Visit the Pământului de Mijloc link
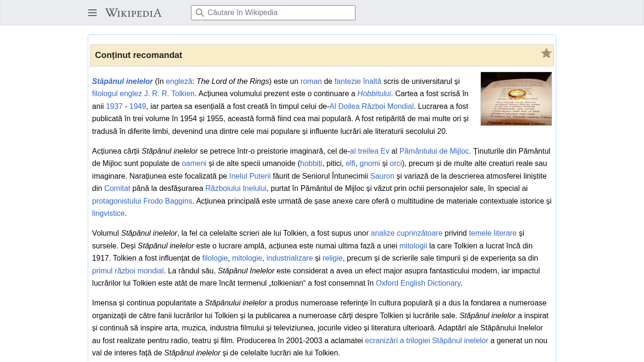 (434, 151)
